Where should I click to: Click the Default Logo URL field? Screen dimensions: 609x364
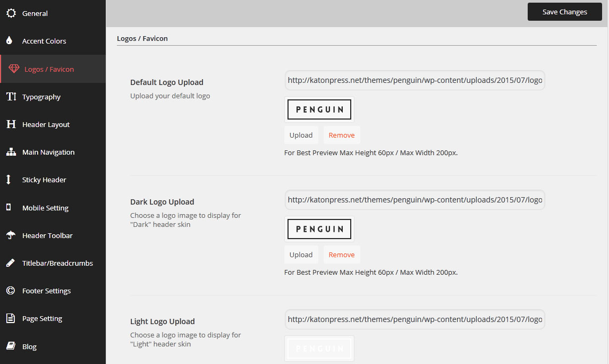point(415,80)
